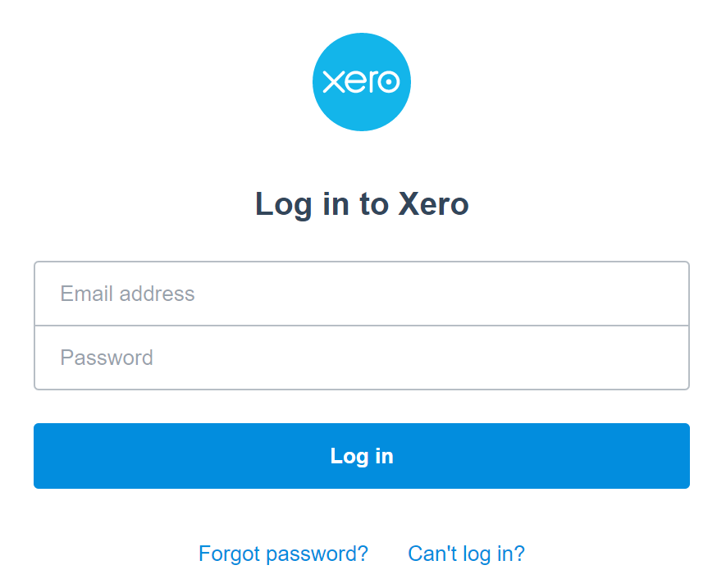Click the round blue Xero logo
726x588 pixels.
point(362,82)
